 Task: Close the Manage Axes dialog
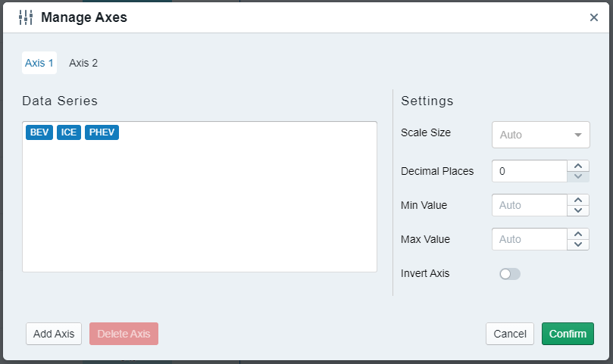click(594, 17)
